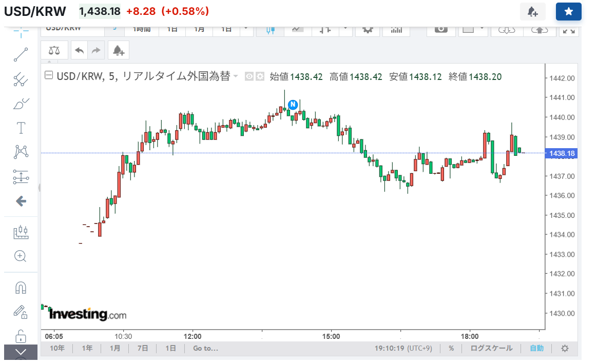Select the text annotation tool
Image resolution: width=597 pixels, height=364 pixels.
[21, 127]
